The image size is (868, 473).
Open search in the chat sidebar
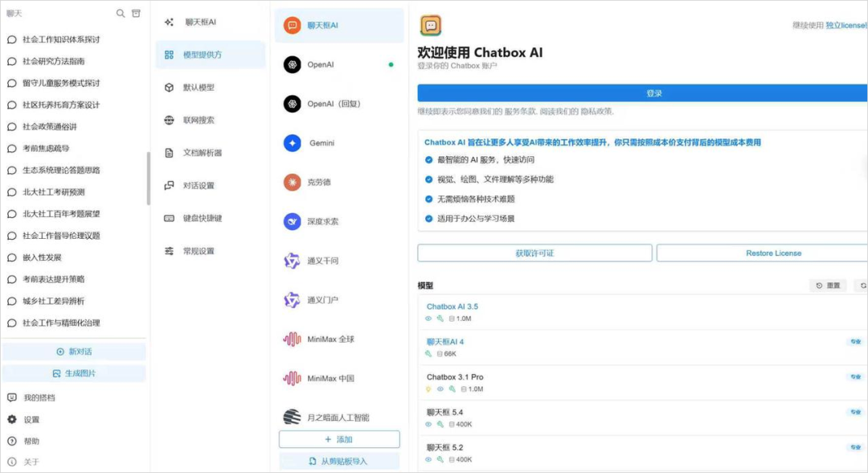click(x=120, y=14)
